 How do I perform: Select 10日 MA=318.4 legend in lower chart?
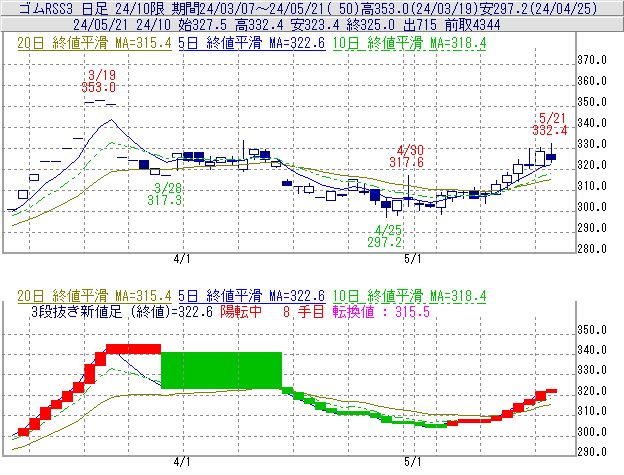(410, 296)
